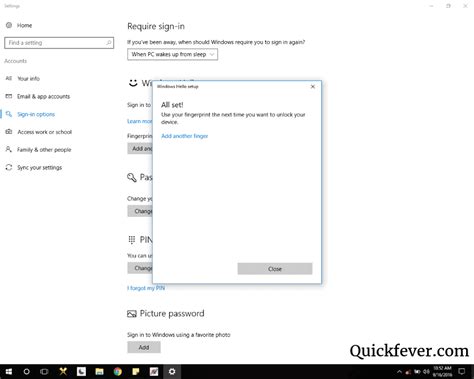Click the Find a setting search box
Viewport: 474px width, 379px height.
59,43
